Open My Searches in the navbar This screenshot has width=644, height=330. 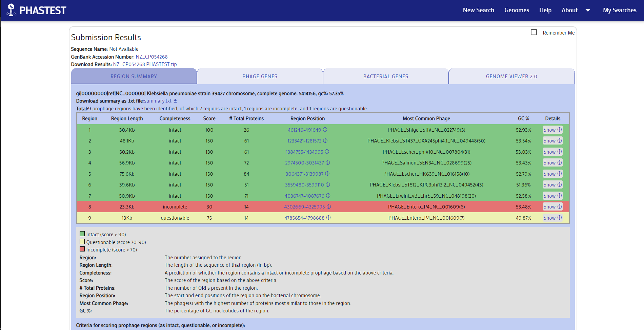(x=619, y=10)
